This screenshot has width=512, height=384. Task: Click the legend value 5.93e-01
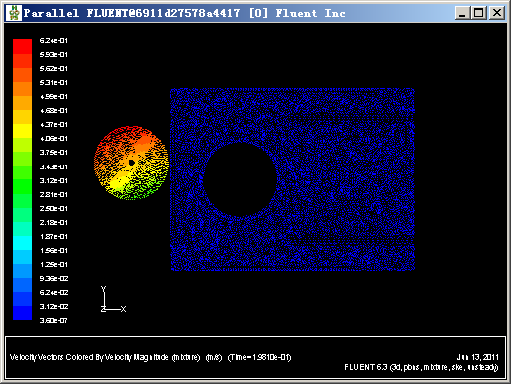(x=53, y=54)
